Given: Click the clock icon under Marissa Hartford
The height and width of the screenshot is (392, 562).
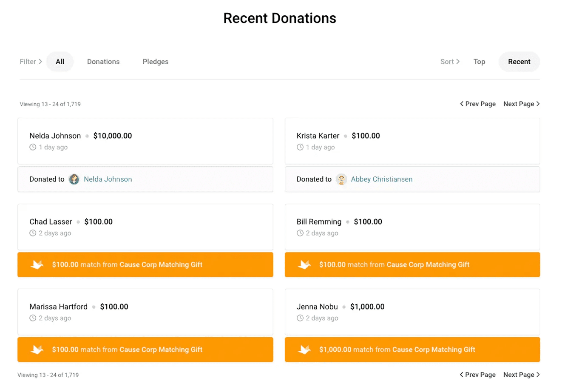Looking at the screenshot, I should (x=32, y=318).
